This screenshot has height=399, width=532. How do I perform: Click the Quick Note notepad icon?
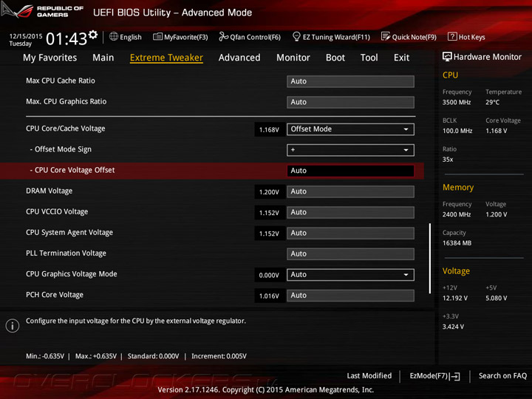pyautogui.click(x=386, y=37)
